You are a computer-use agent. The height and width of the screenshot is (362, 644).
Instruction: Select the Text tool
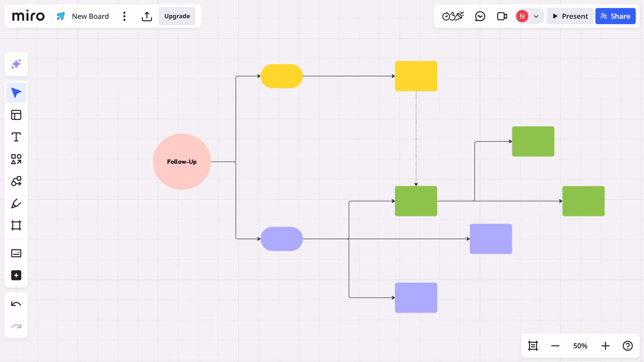(16, 137)
